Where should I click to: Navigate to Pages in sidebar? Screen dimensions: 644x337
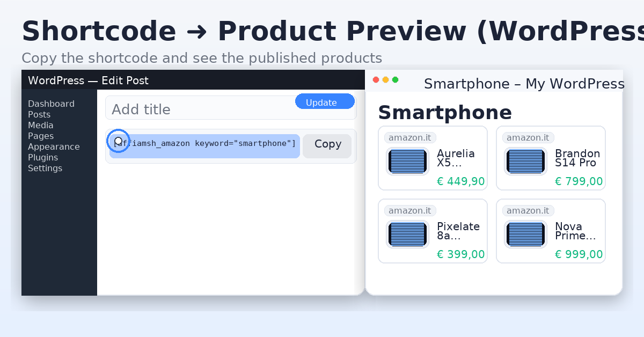tap(41, 136)
